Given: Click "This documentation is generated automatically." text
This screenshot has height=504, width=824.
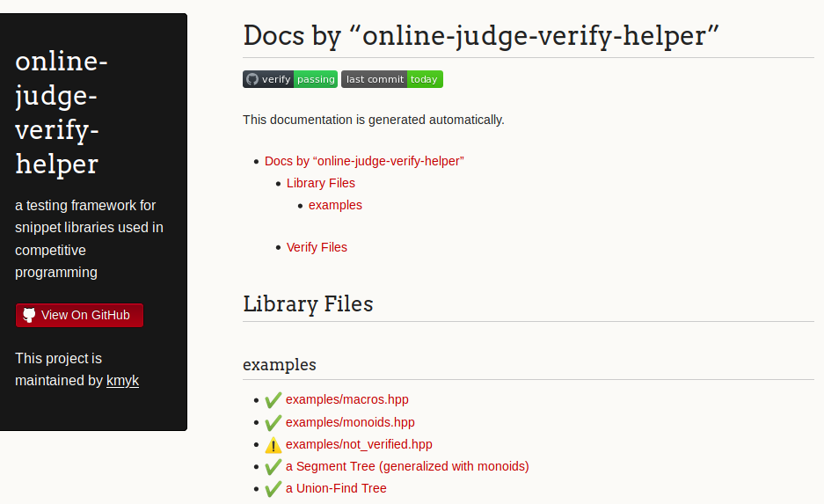Looking at the screenshot, I should 374,120.
